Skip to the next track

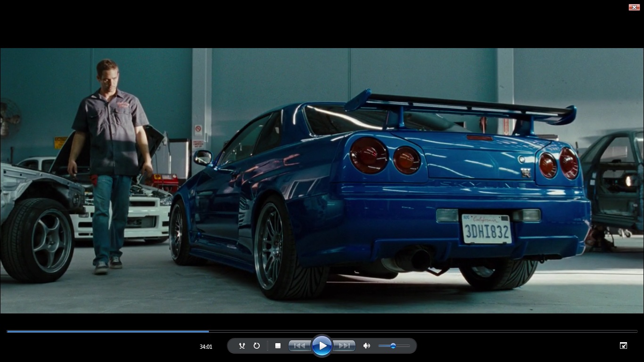point(344,346)
